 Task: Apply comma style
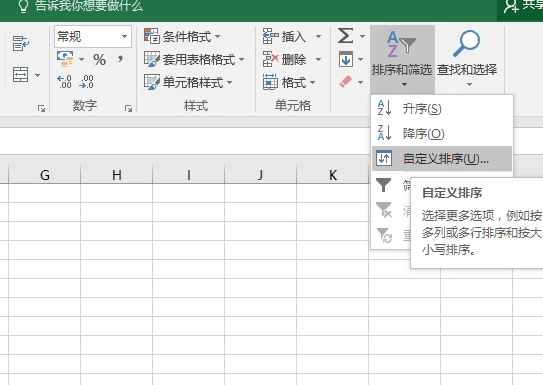click(120, 59)
